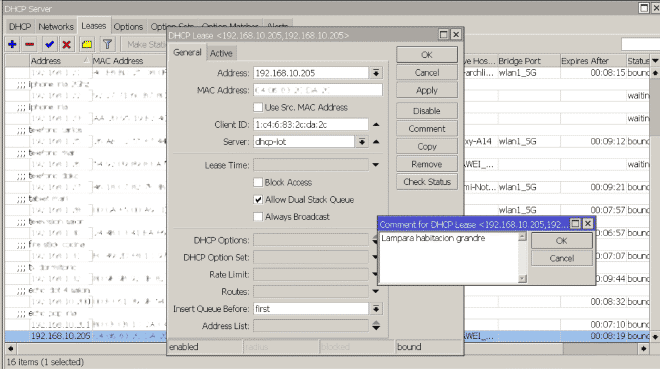Switch to Active tab in lease dialog
Viewport: 660px width, 369px height.
(221, 53)
